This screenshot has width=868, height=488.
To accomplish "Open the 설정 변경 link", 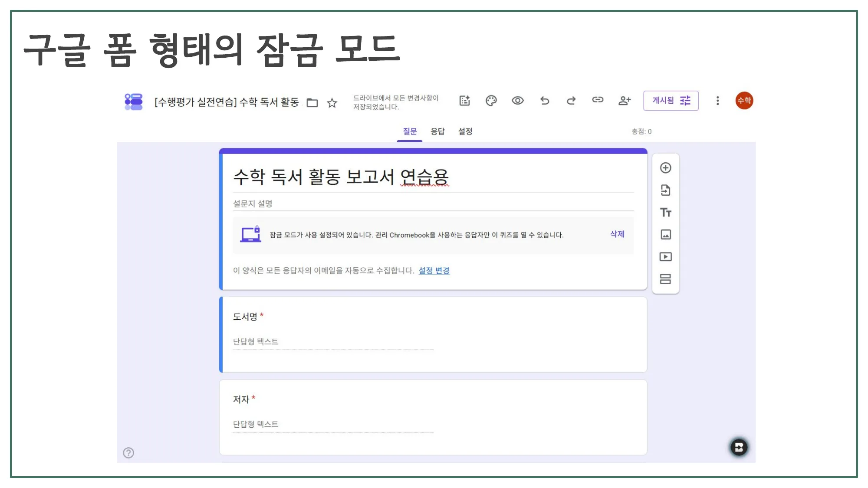I will (434, 271).
